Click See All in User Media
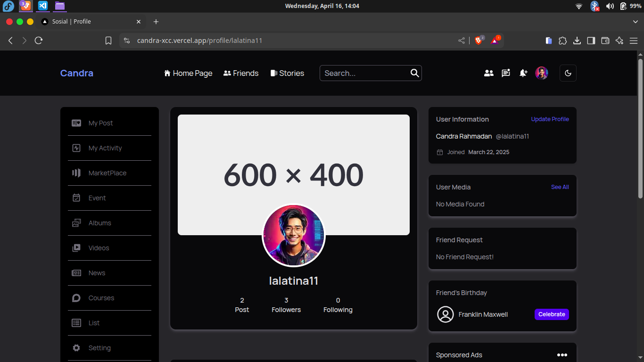The height and width of the screenshot is (362, 644). click(x=560, y=187)
